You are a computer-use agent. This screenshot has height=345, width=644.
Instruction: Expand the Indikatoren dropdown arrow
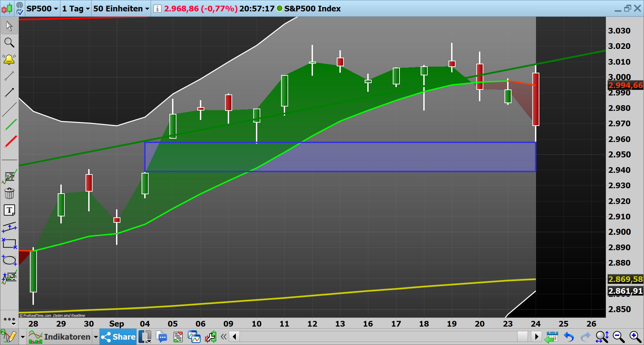pyautogui.click(x=96, y=337)
